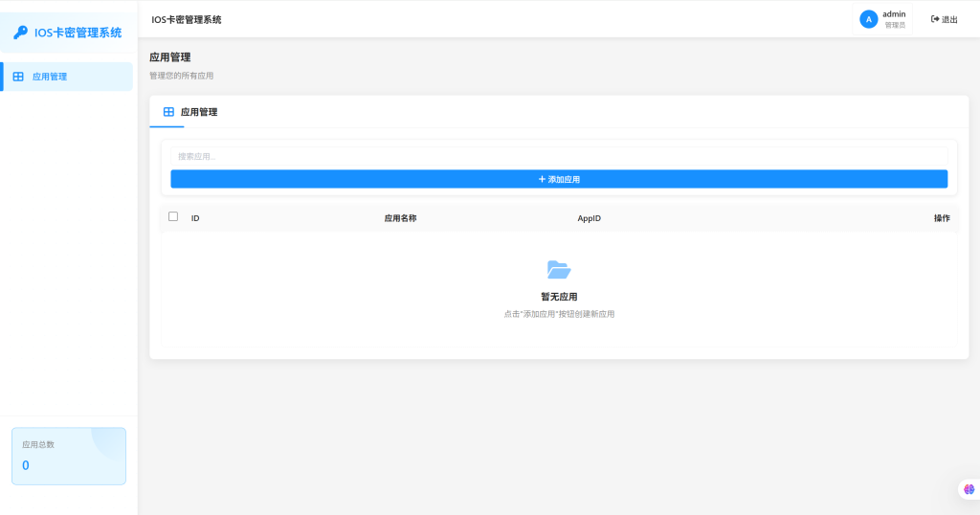Click the 应用名称 column header
980x515 pixels.
click(400, 218)
